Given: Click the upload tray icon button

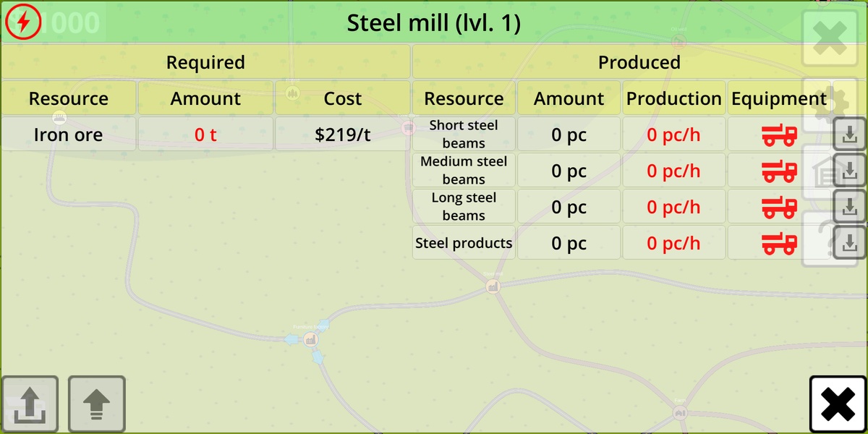Looking at the screenshot, I should [x=30, y=404].
